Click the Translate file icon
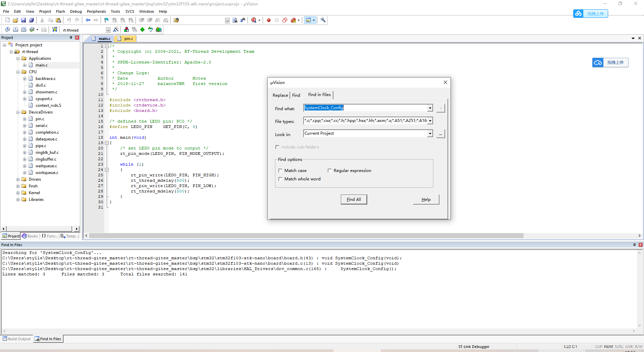The image size is (644, 352). [x=7, y=30]
